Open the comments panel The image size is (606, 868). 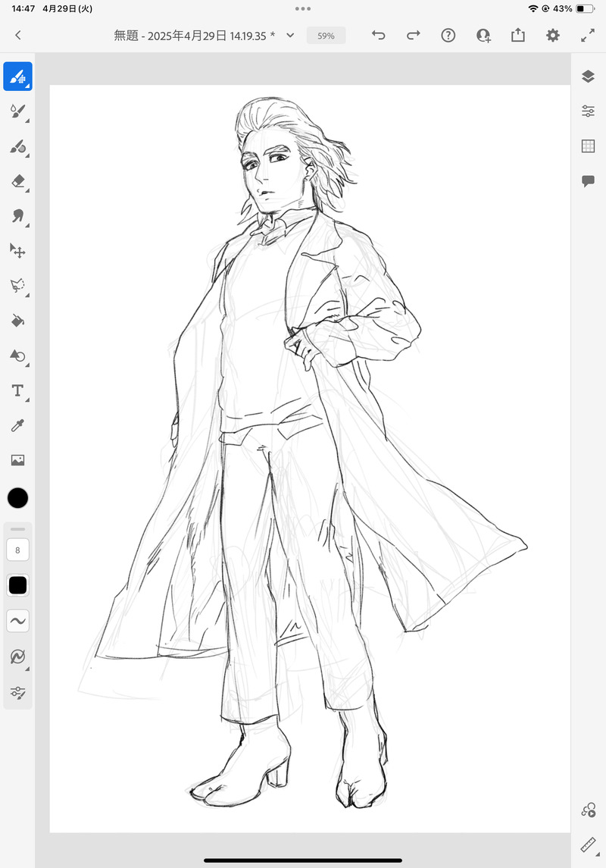click(x=589, y=181)
